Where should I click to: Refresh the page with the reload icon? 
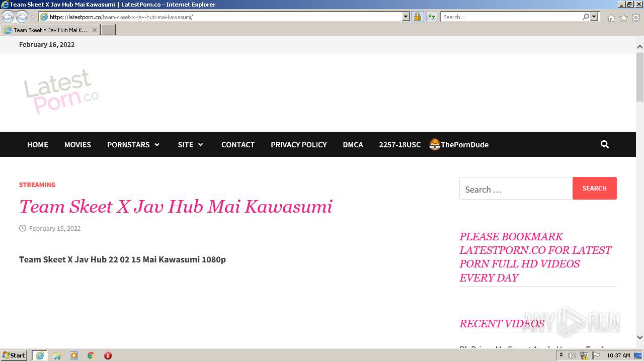pyautogui.click(x=431, y=17)
